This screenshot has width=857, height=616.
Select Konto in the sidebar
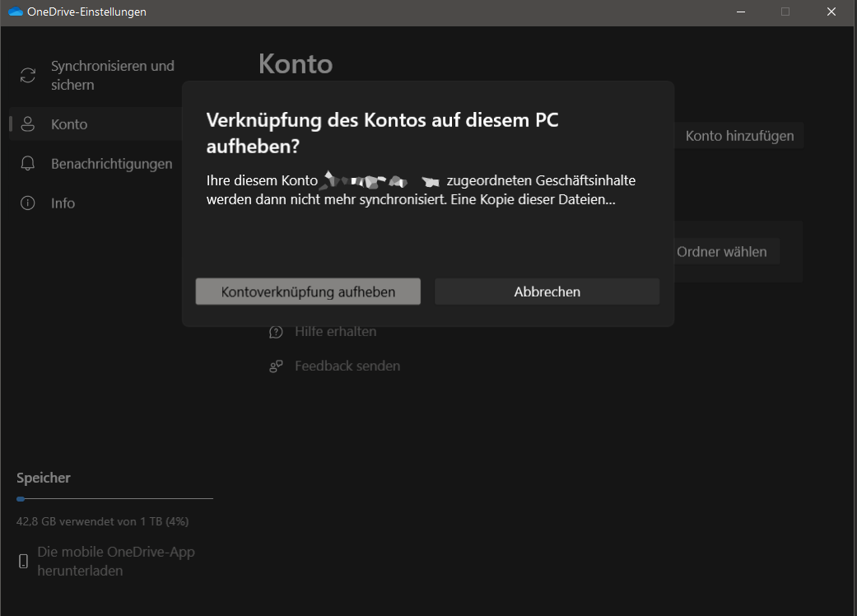pyautogui.click(x=96, y=124)
